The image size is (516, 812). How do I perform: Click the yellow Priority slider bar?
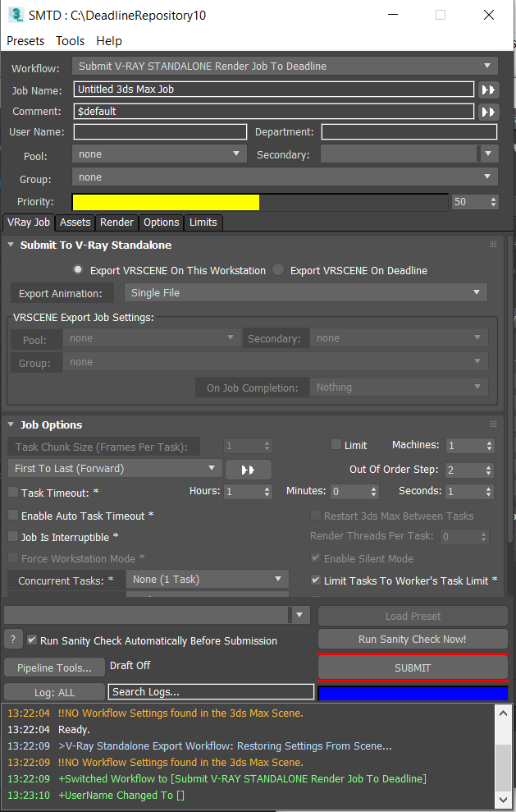[166, 202]
